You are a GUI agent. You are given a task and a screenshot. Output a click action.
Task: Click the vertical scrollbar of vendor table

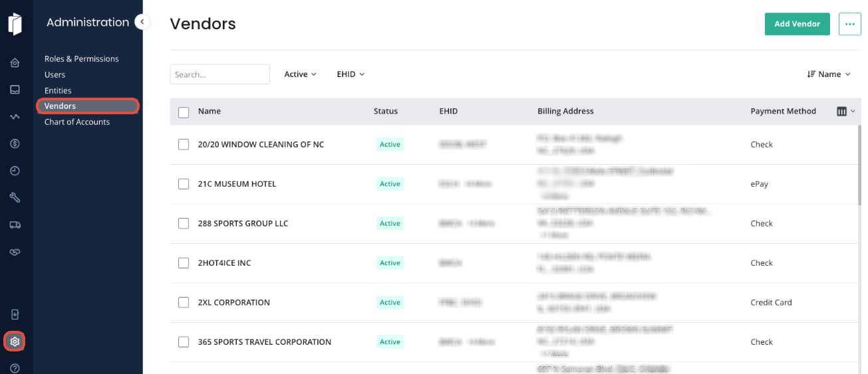pyautogui.click(x=859, y=166)
